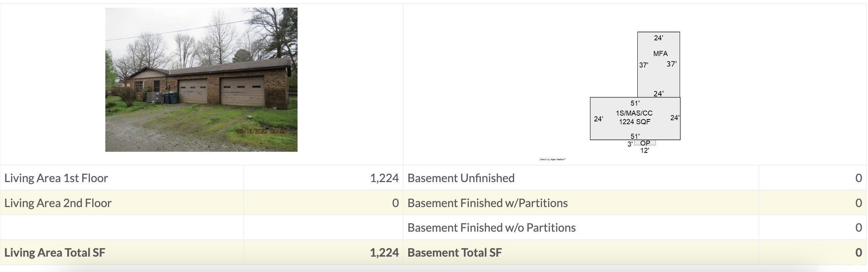868x272 pixels.
Task: Click Basement Finished w/o Partitions label
Action: point(491,227)
